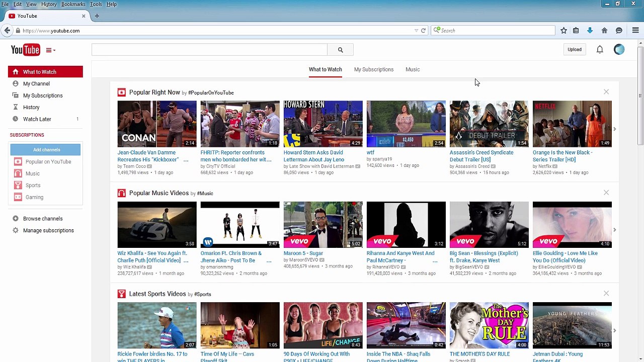
Task: Play the Mother's Day Rule thumbnail
Action: [489, 325]
